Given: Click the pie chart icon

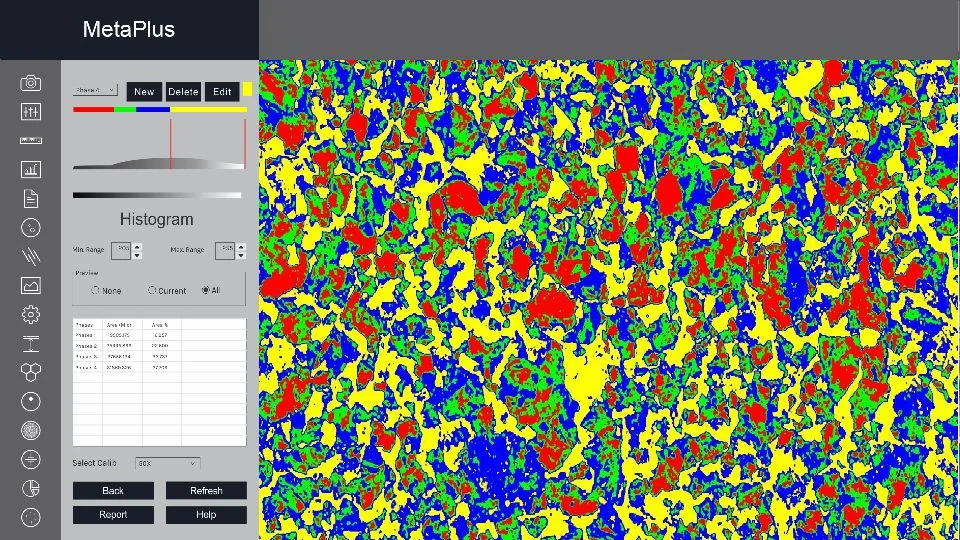Looking at the screenshot, I should tap(30, 488).
